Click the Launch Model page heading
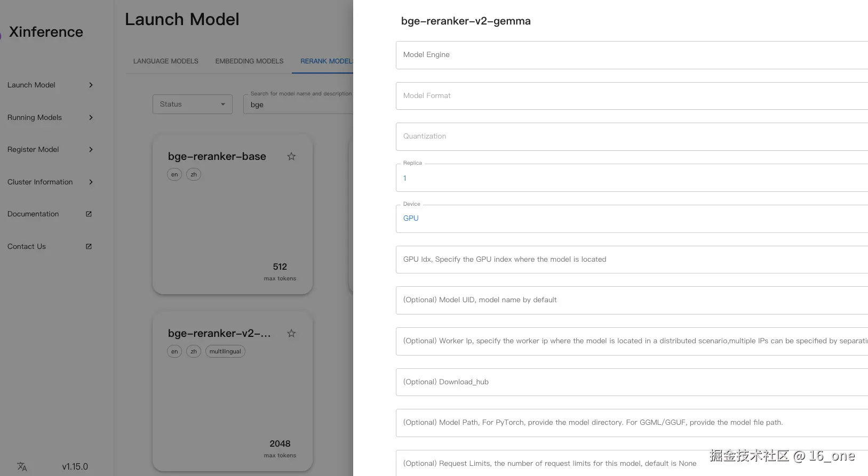Screen dimensions: 868x476 pos(182,19)
